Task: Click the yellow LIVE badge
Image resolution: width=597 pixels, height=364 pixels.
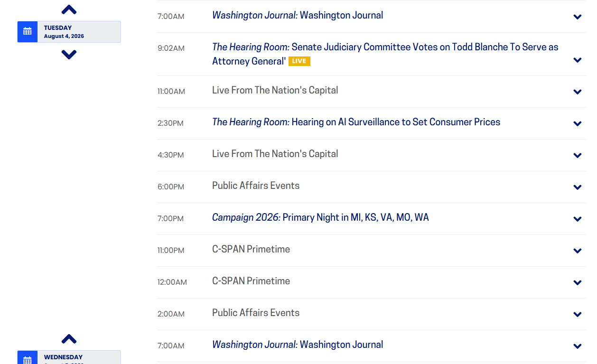Action: pyautogui.click(x=299, y=61)
